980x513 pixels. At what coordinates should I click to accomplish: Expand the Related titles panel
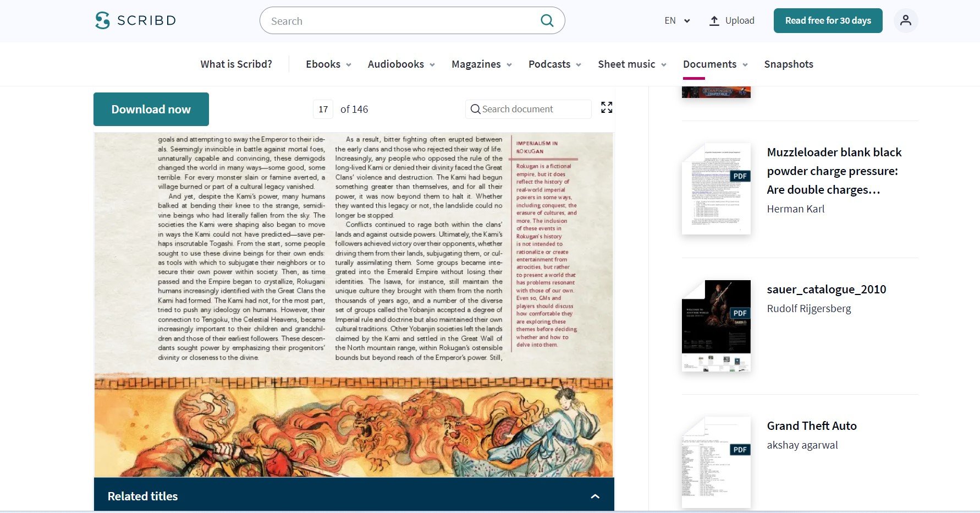pos(594,496)
